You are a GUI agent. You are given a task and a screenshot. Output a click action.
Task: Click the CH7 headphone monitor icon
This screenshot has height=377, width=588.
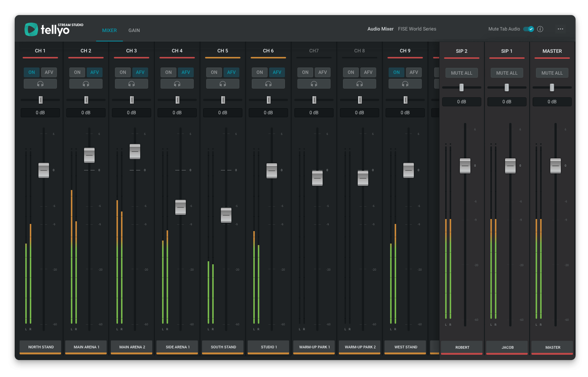point(314,84)
